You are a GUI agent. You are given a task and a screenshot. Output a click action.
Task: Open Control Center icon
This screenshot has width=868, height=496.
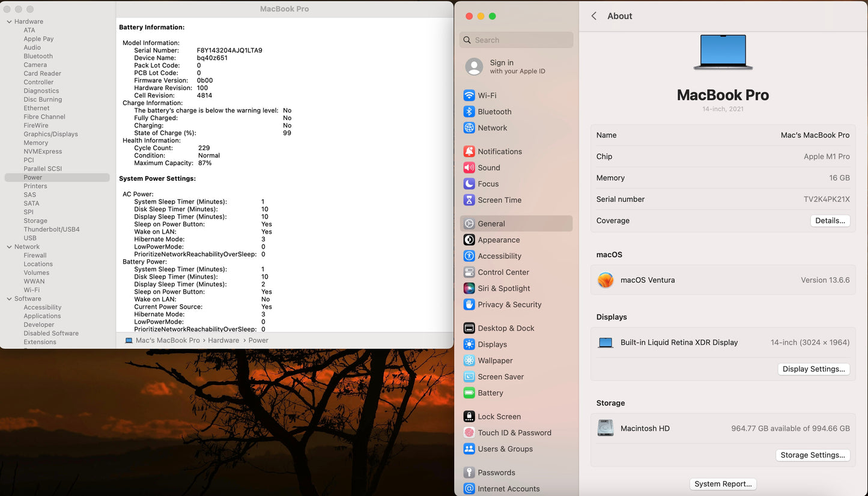[469, 272]
